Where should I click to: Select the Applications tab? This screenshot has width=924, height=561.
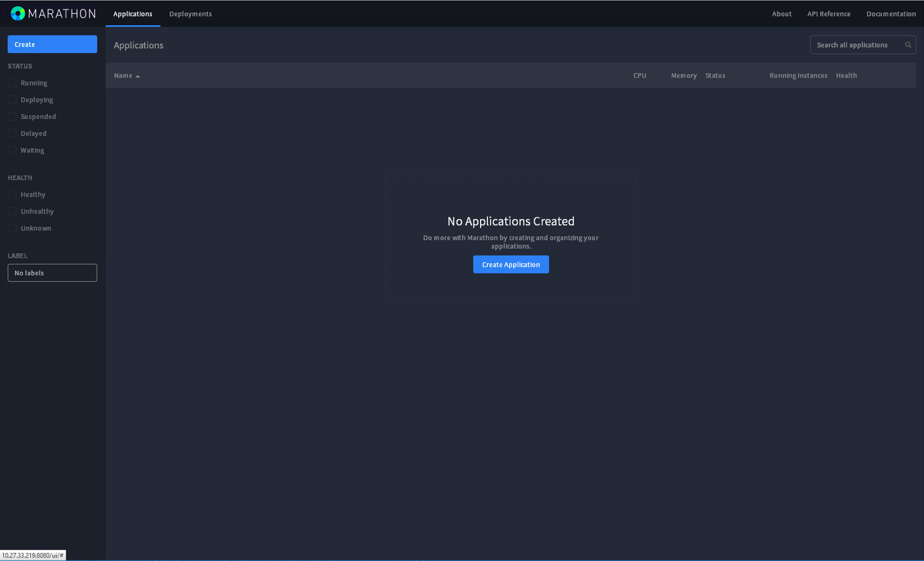pyautogui.click(x=133, y=14)
